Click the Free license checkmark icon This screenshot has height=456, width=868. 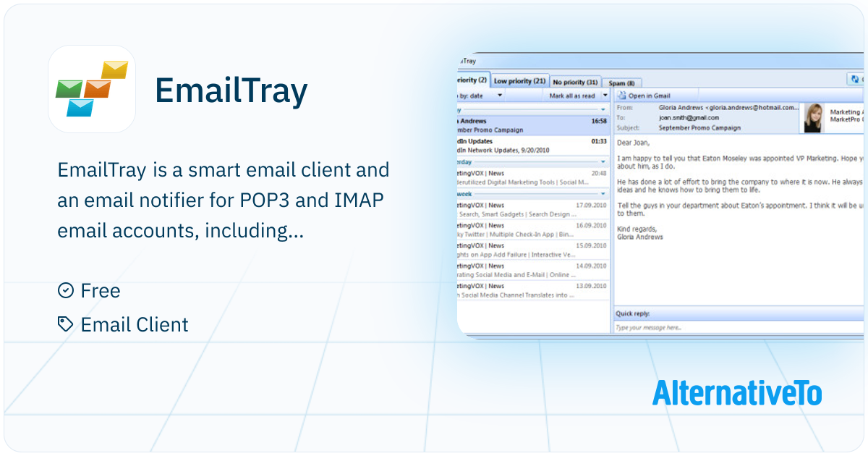tap(65, 290)
